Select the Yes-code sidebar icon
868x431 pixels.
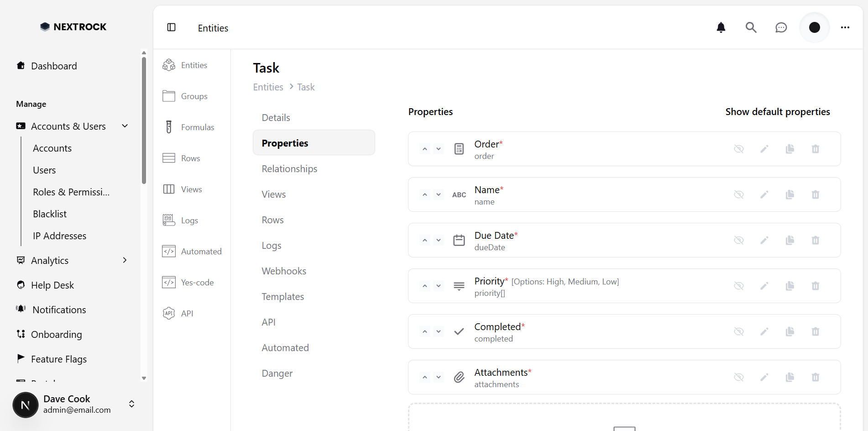(x=169, y=282)
